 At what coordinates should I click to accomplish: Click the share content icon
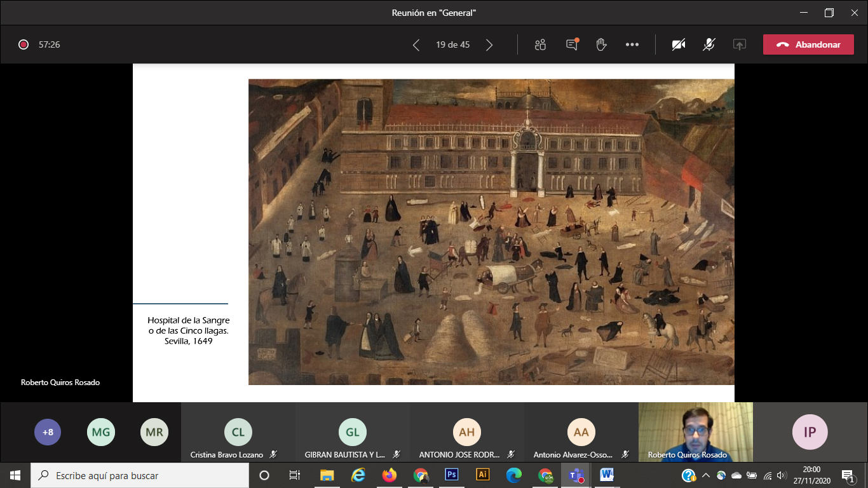pos(739,44)
